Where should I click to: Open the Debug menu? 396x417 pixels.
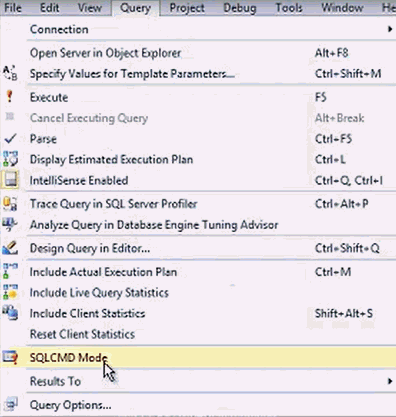click(x=240, y=8)
